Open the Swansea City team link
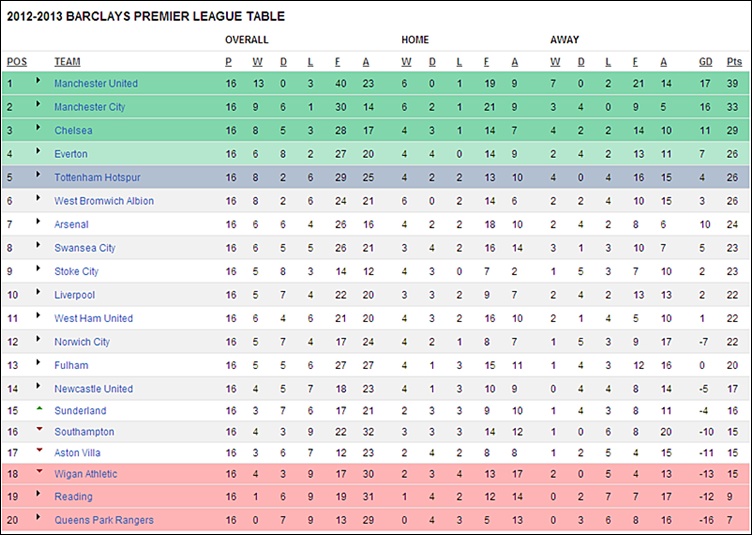Image resolution: width=752 pixels, height=535 pixels. point(85,248)
